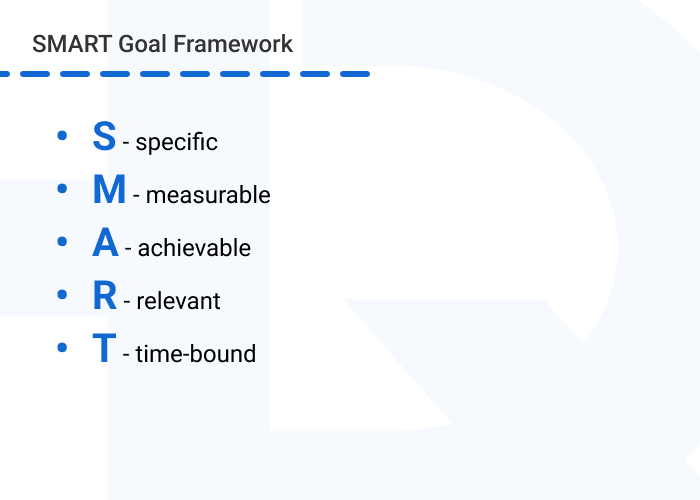Click the word achievable
Screen dimensions: 700x500
tap(194, 248)
